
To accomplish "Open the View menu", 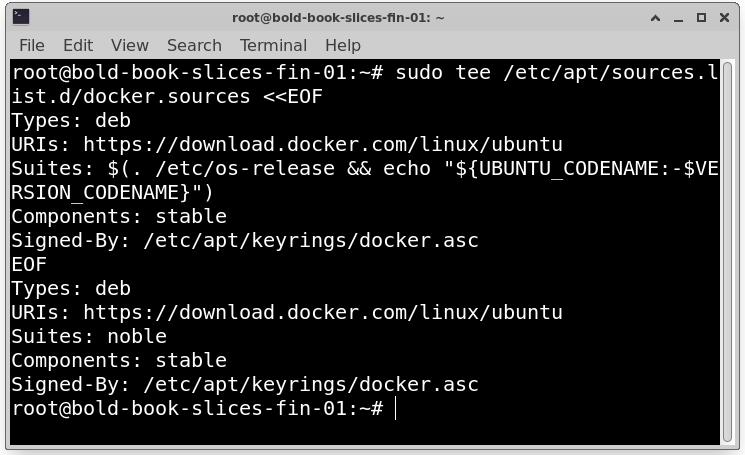I will click(x=130, y=45).
